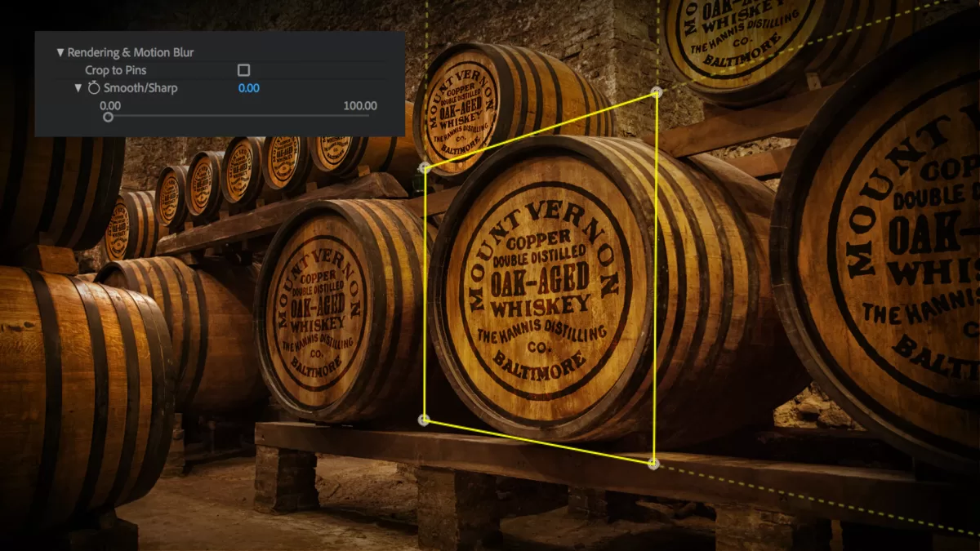Viewport: 980px width, 551px height.
Task: Collapse the Rendering & Motion Blur section
Action: (x=60, y=52)
